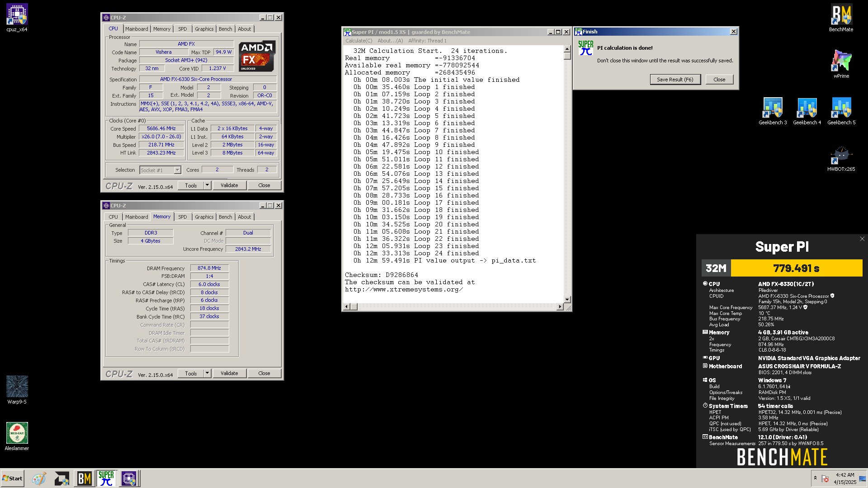Select SPD tab in bottom CPU-Z window

point(183,217)
